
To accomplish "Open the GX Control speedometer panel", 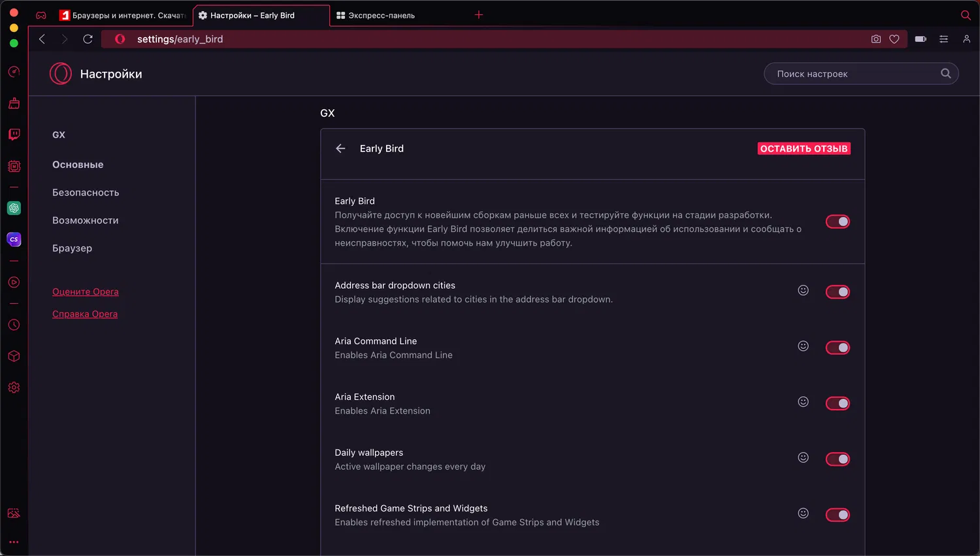I will click(14, 72).
